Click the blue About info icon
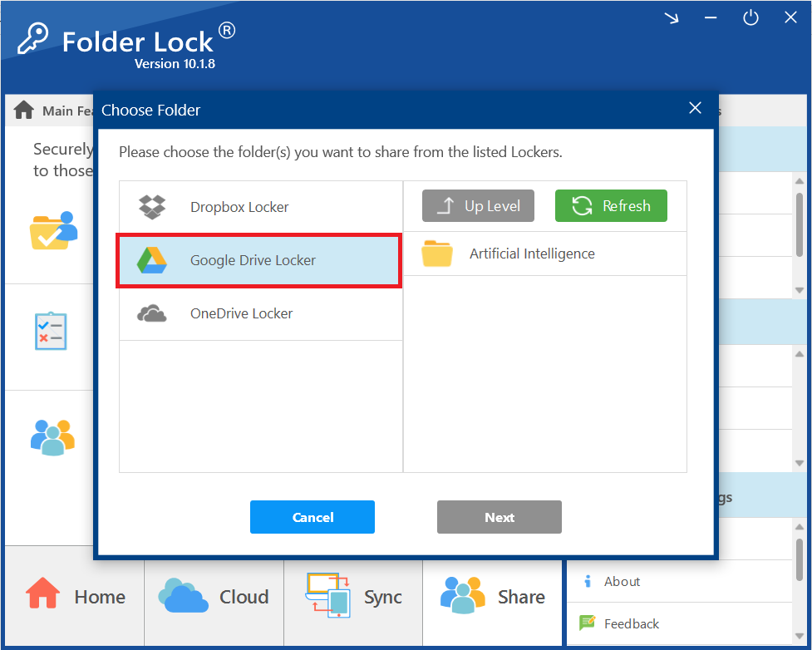812x650 pixels. pos(588,581)
